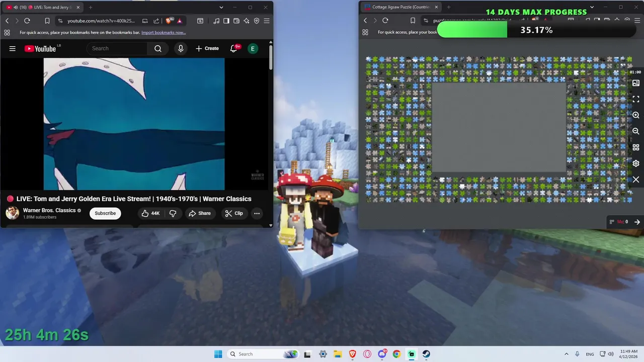
Task: Click the YouTube search magnifier button
Action: pos(158,48)
